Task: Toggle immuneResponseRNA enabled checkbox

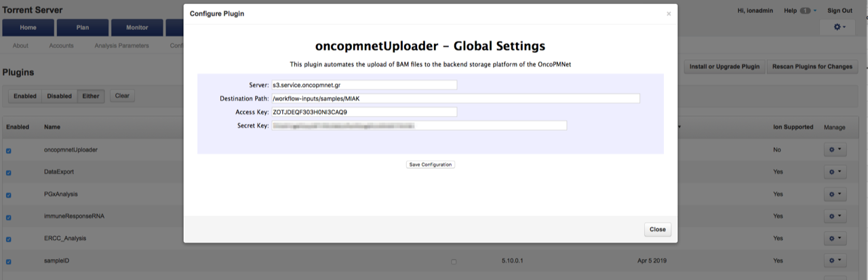Action: click(9, 217)
